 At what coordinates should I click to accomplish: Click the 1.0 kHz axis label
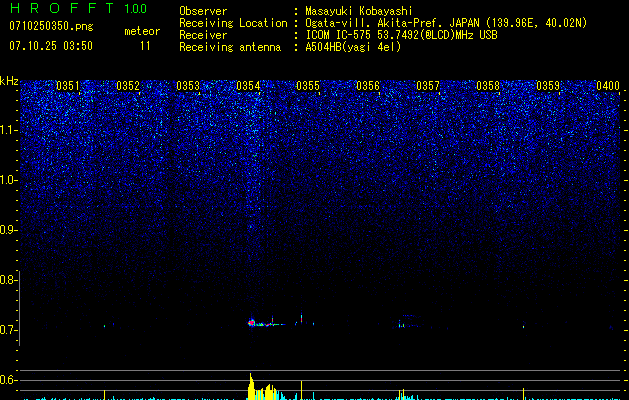tap(8, 180)
